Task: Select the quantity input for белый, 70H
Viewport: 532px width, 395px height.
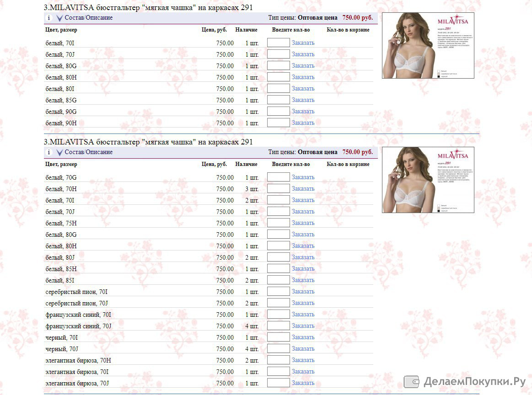Action: [278, 188]
